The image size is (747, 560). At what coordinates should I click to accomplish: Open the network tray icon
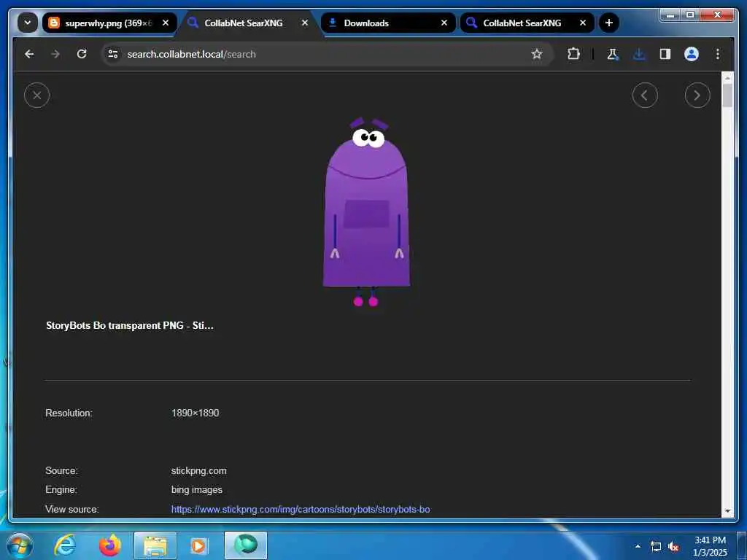point(656,547)
